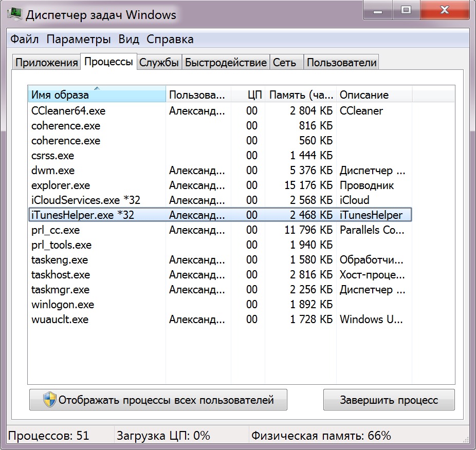Sort processes by Память column header
476x450 pixels.
tap(301, 95)
